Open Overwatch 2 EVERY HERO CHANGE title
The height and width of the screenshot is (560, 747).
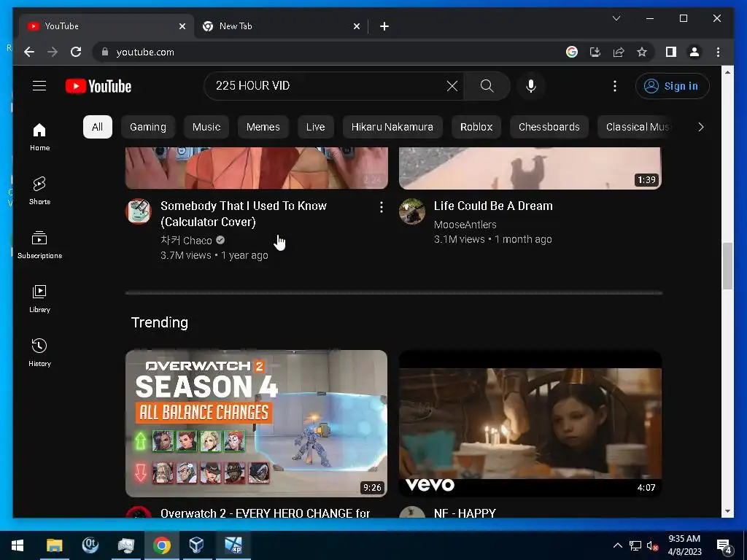[265, 513]
